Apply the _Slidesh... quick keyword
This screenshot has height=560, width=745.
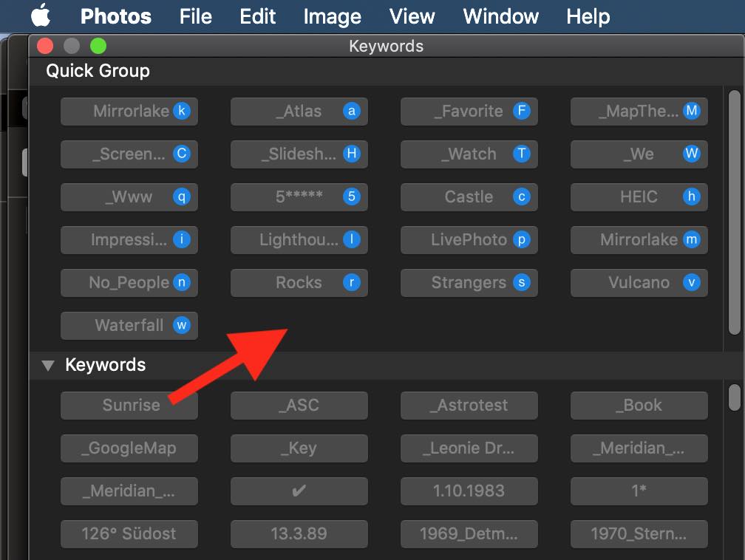[x=299, y=154]
